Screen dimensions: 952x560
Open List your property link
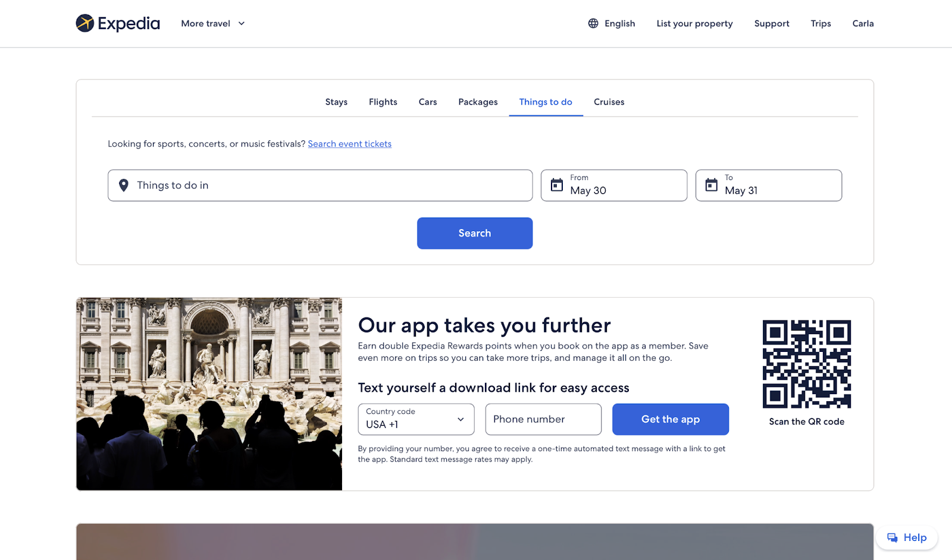[x=694, y=24]
